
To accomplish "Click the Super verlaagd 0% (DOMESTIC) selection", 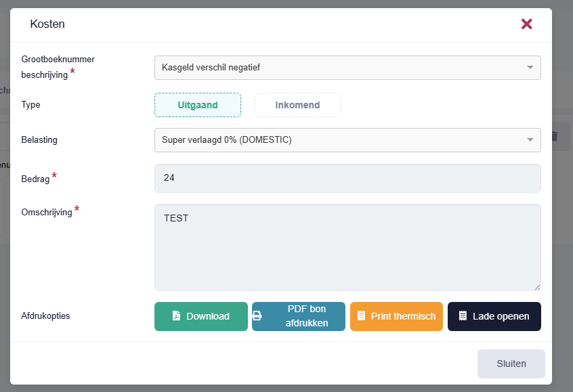I will (x=339, y=140).
